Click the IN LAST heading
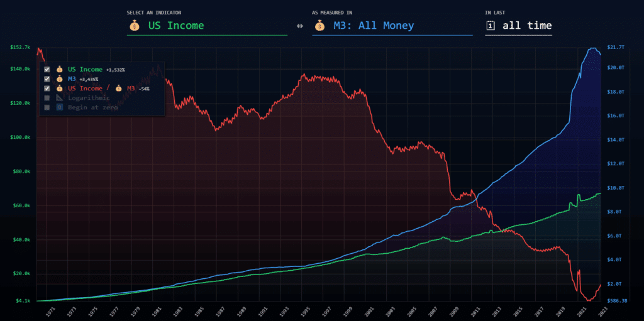 (x=495, y=13)
